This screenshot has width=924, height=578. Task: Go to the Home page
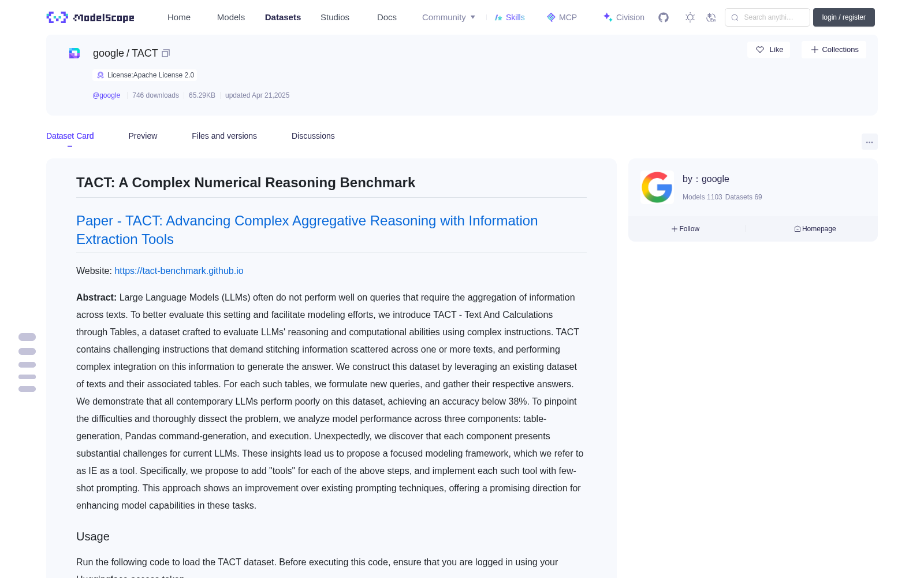(x=179, y=17)
